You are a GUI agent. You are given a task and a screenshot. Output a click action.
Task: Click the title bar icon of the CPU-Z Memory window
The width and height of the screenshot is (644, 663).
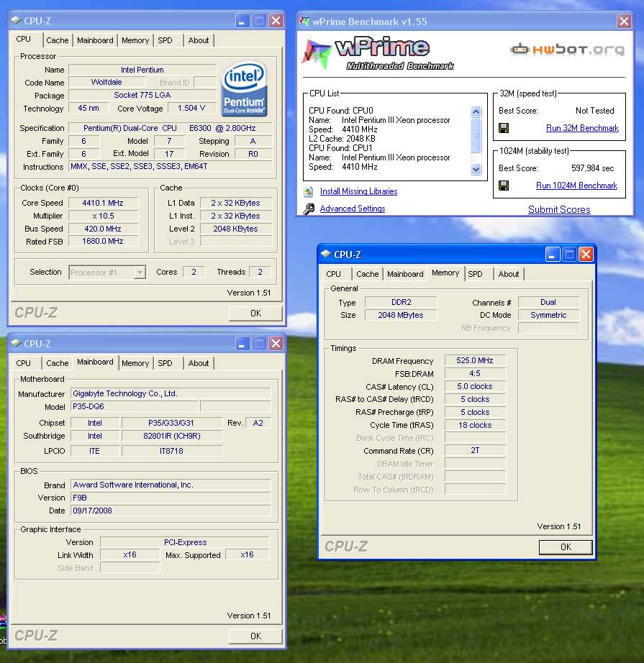(325, 254)
